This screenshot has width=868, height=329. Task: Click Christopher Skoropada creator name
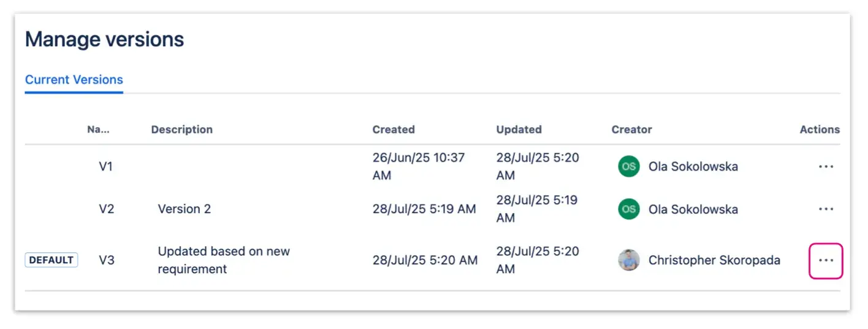click(714, 260)
